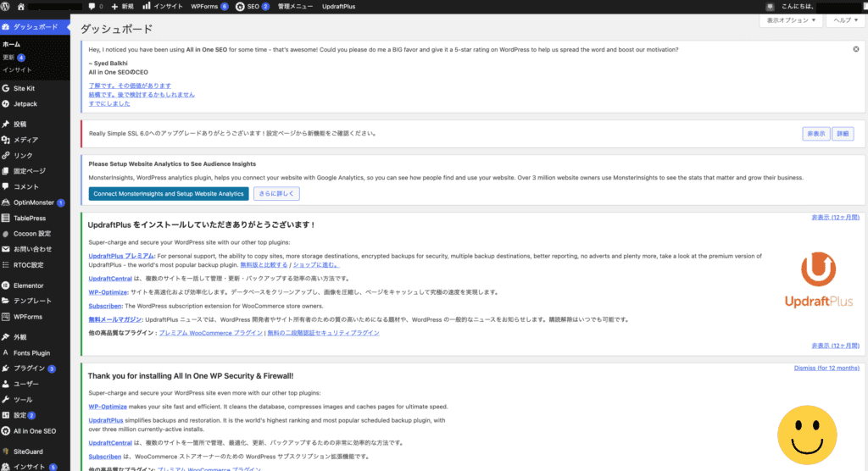The width and height of the screenshot is (868, 471).
Task: Open Elementor sidebar icon
Action: click(6, 285)
